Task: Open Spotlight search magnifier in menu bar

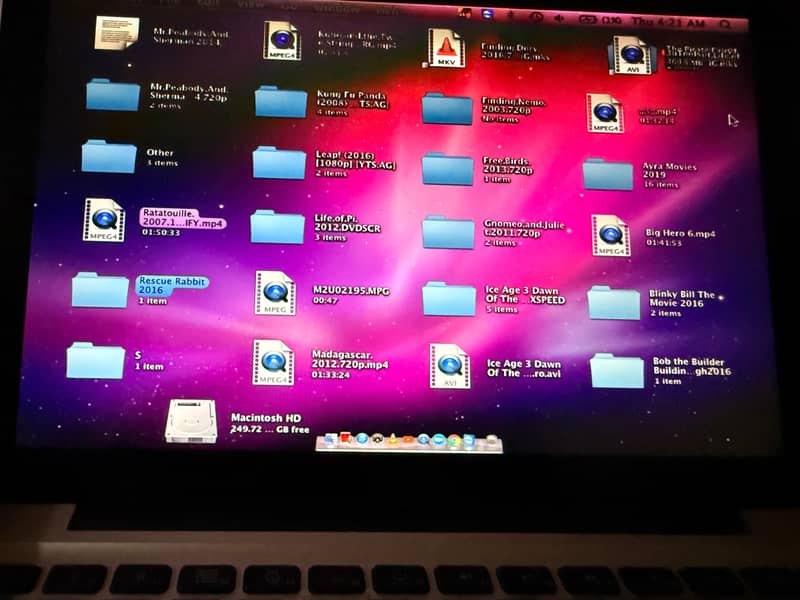Action: tap(725, 24)
